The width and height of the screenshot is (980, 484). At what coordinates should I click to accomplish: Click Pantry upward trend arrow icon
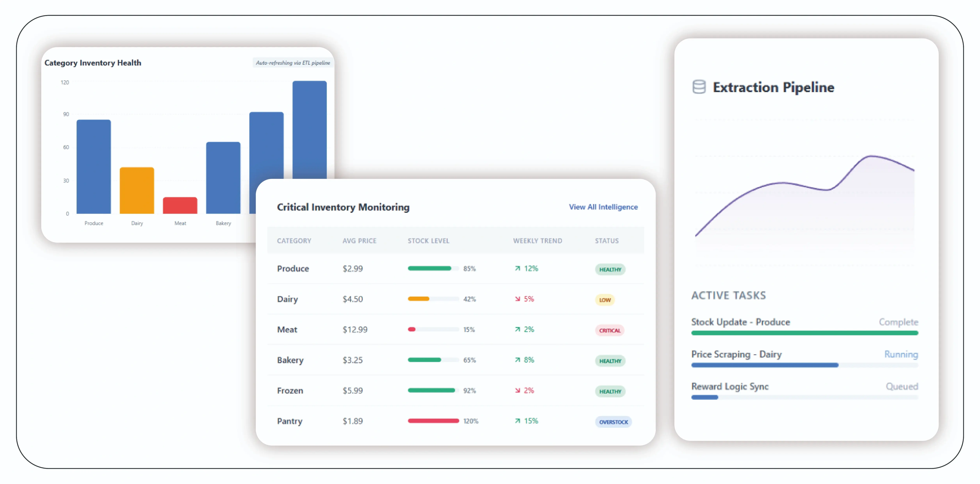tap(517, 421)
